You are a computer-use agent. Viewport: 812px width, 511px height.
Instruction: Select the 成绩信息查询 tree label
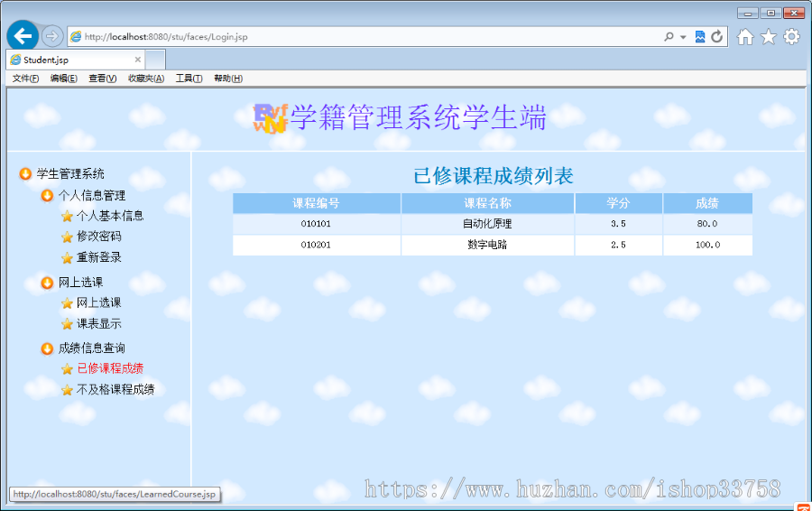(92, 348)
